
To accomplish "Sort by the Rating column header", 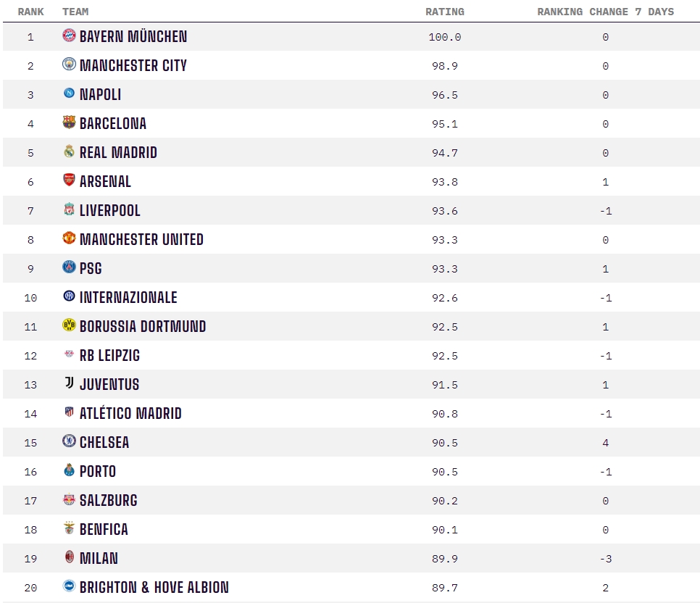I will pos(445,12).
